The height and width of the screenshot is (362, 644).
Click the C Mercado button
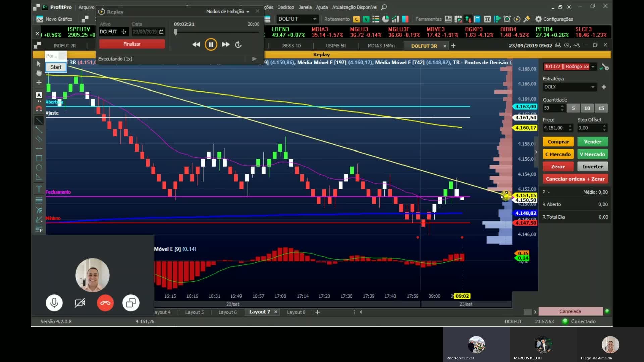coord(558,154)
